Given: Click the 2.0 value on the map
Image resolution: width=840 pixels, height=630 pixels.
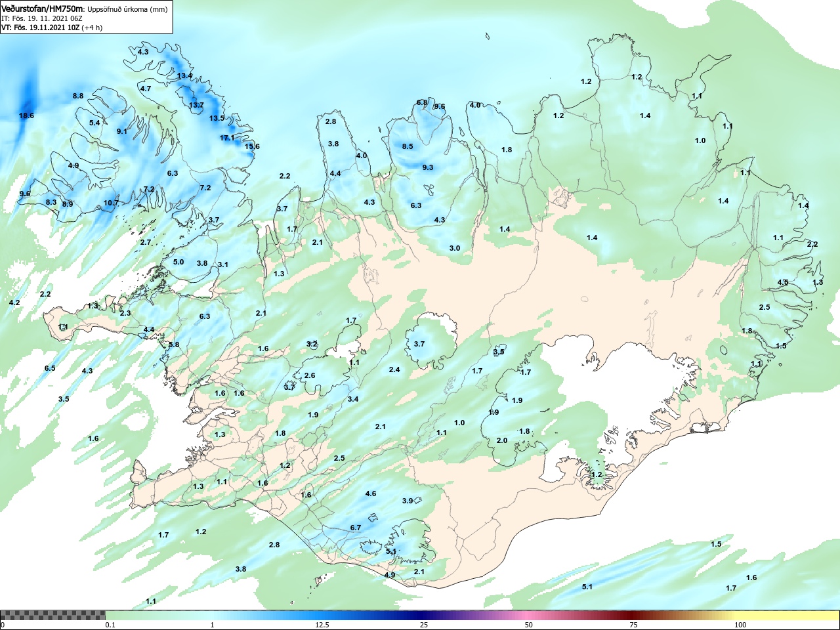Looking at the screenshot, I should [502, 440].
